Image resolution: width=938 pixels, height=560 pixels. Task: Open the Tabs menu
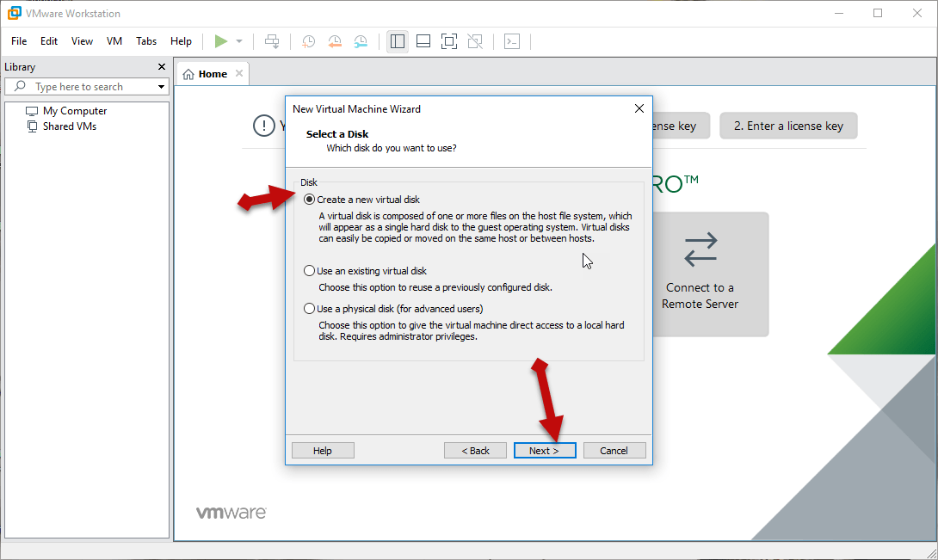tap(146, 41)
